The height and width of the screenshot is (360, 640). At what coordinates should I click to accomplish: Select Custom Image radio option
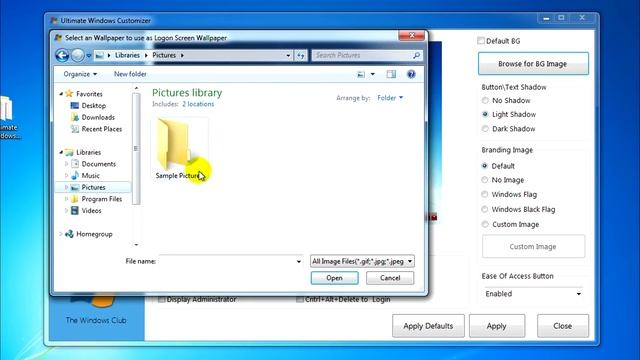click(x=485, y=224)
